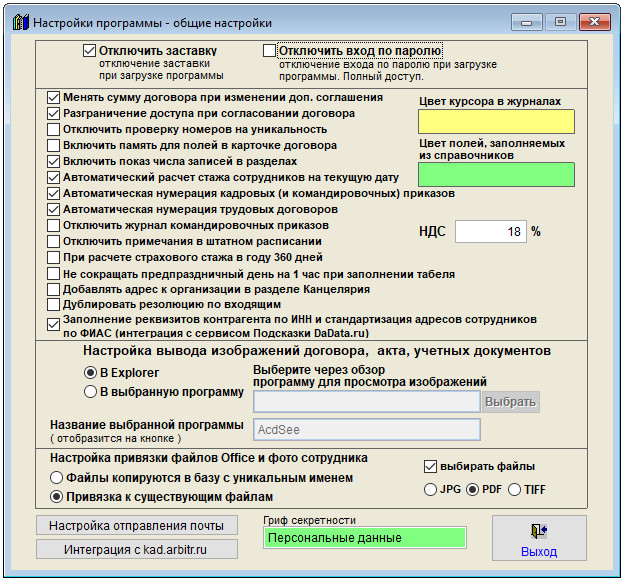Click green Гриф секретности field Персональные данные
621x582 pixels.
[365, 538]
